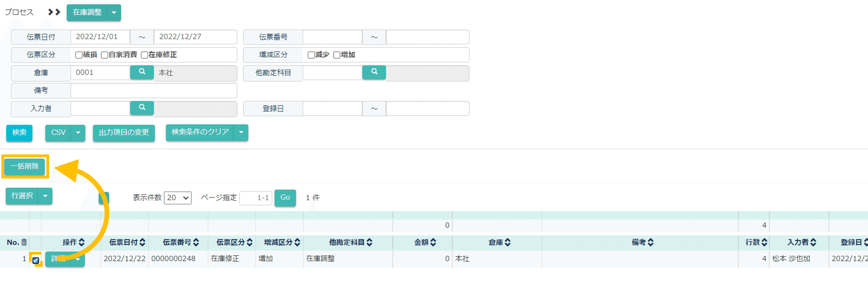
Task: Sort by 増減区分 column arrows
Action: 297,242
